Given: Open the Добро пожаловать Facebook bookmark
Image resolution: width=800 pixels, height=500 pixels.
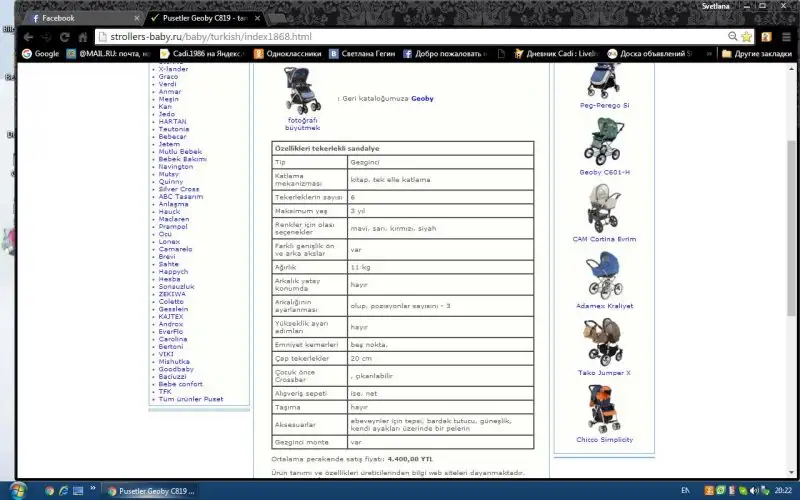Looking at the screenshot, I should coord(445,54).
